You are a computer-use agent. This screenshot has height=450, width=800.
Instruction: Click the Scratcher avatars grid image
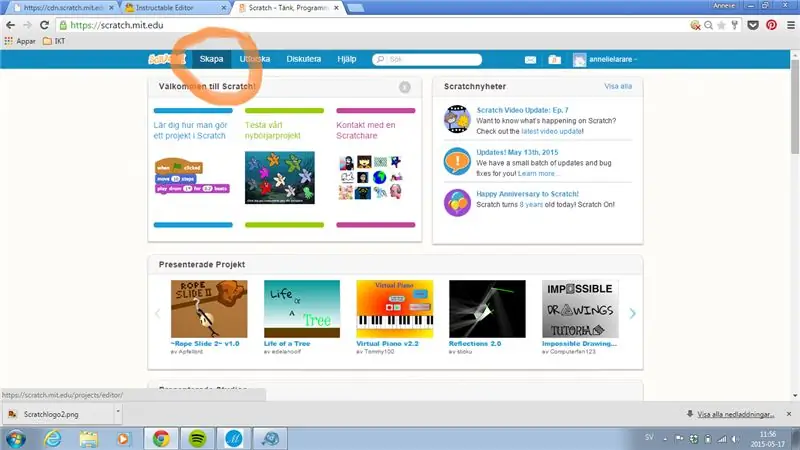click(370, 178)
